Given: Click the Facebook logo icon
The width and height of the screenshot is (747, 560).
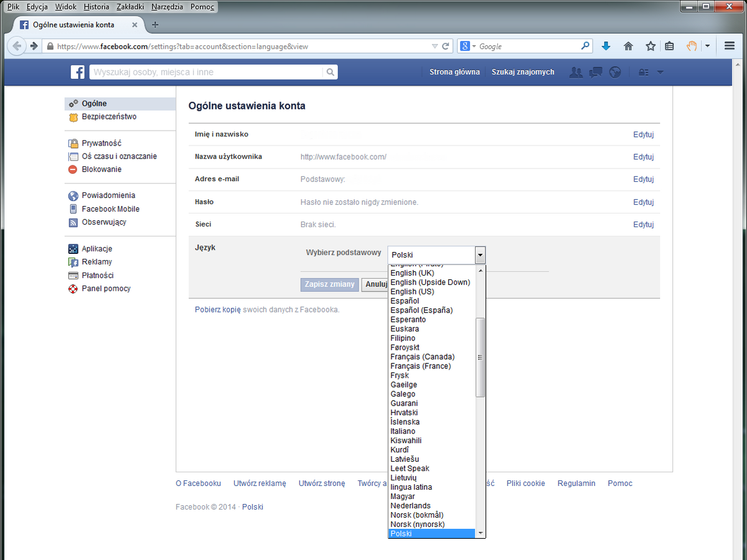Looking at the screenshot, I should click(77, 72).
